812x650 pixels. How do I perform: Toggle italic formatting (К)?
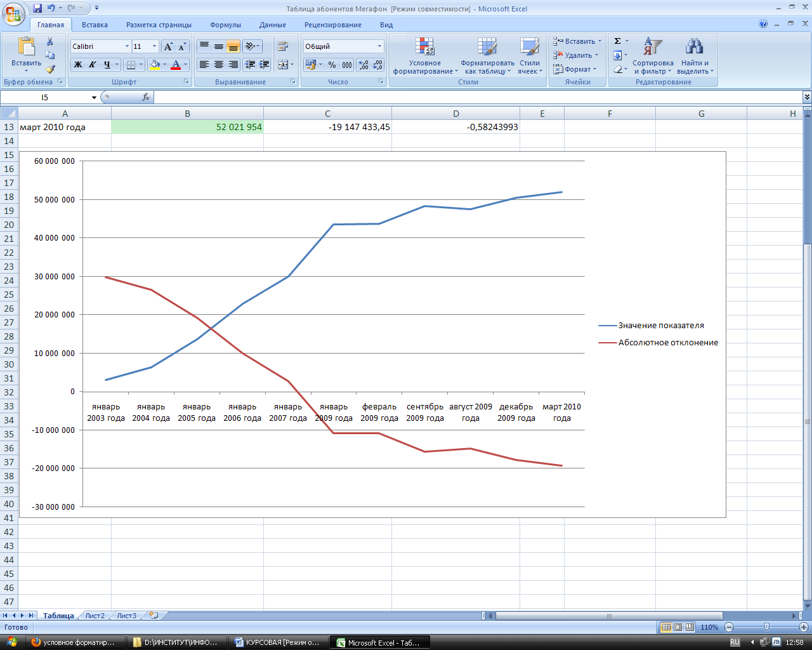[93, 65]
